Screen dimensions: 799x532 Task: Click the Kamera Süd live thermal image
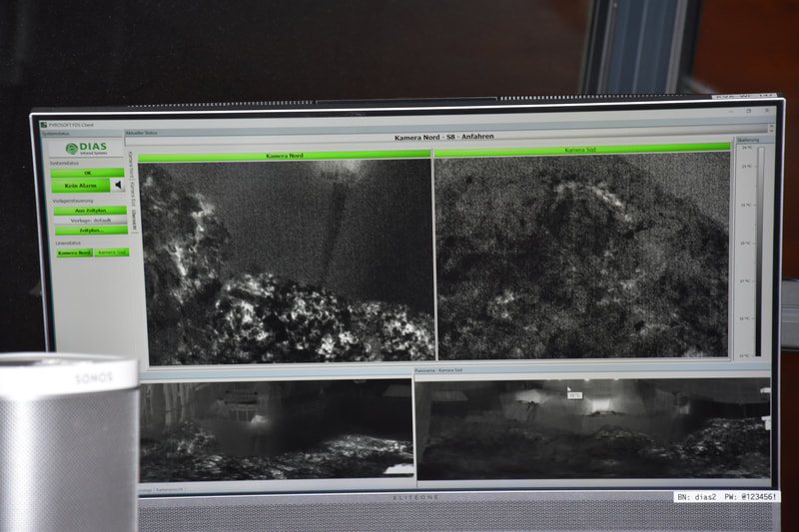[583, 255]
